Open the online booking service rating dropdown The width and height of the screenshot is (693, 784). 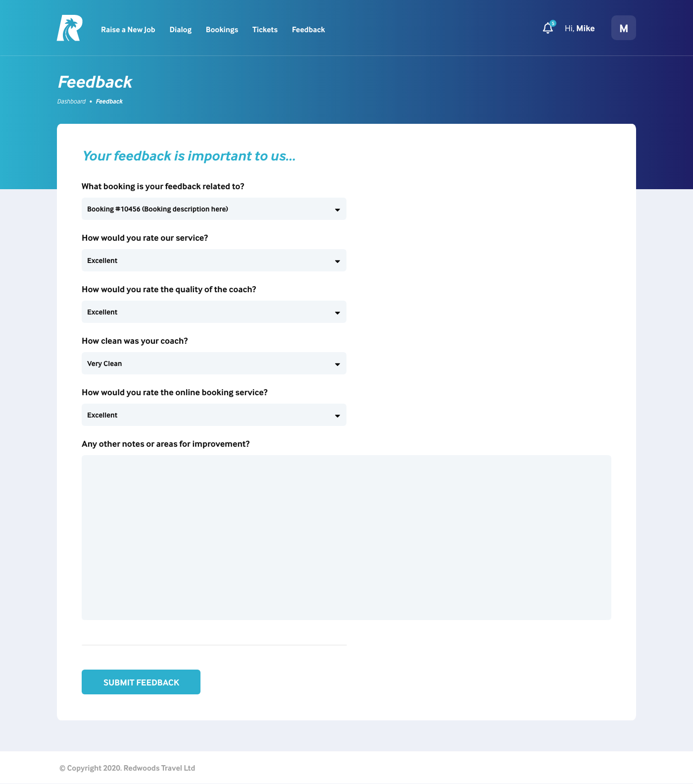point(214,415)
